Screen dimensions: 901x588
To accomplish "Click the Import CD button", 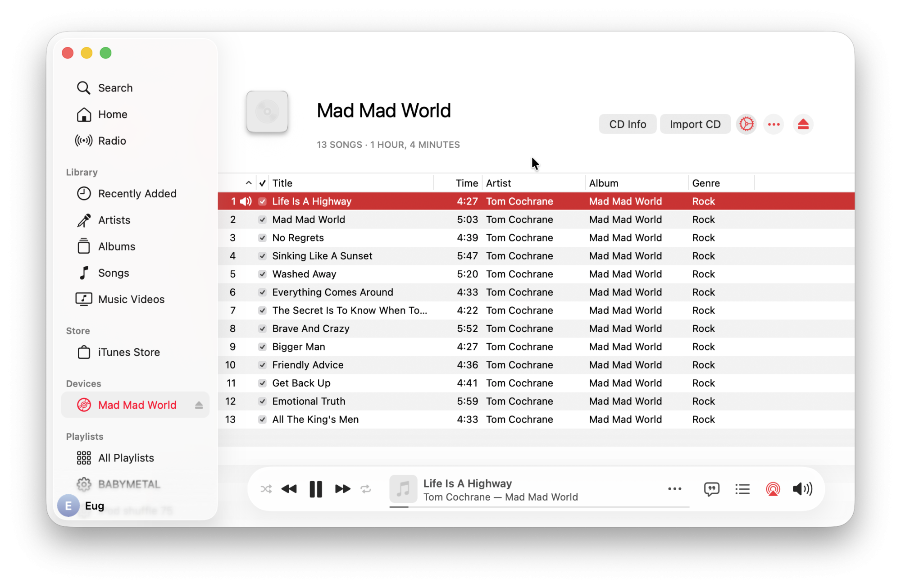I will pos(695,124).
